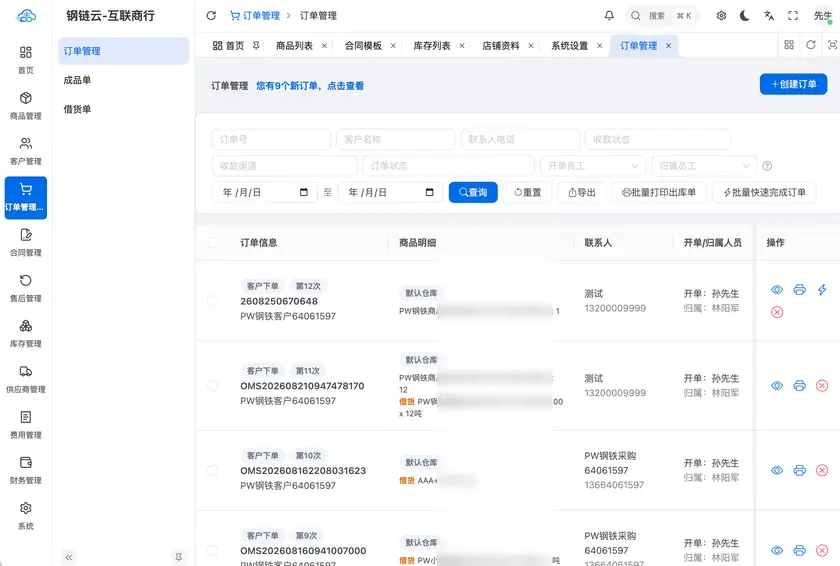Click the refresh icon beside breadcrumb
The width and height of the screenshot is (840, 566).
pyautogui.click(x=211, y=16)
